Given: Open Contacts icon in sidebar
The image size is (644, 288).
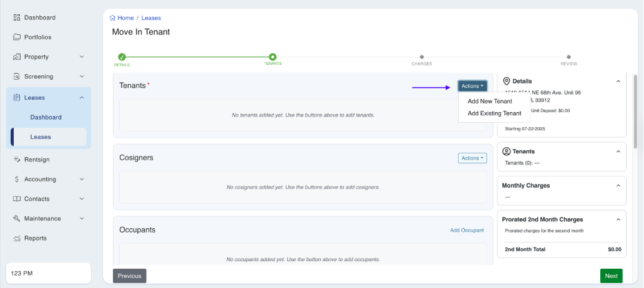Looking at the screenshot, I should click(17, 199).
